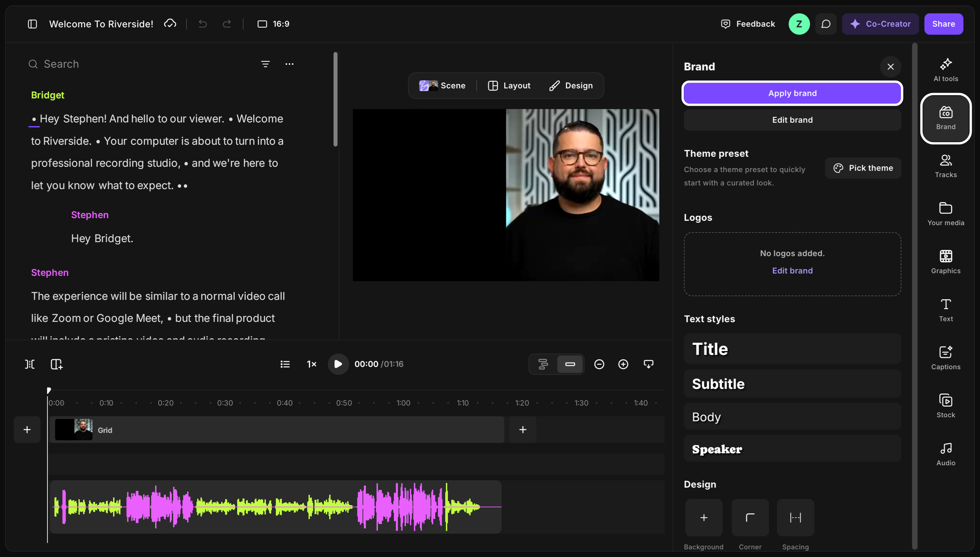Switch to multi-track timeline view

(x=543, y=364)
